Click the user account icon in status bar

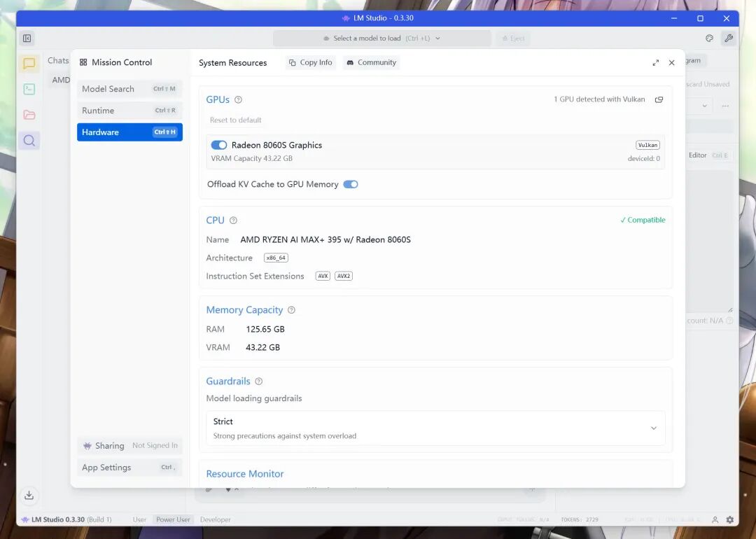point(715,519)
